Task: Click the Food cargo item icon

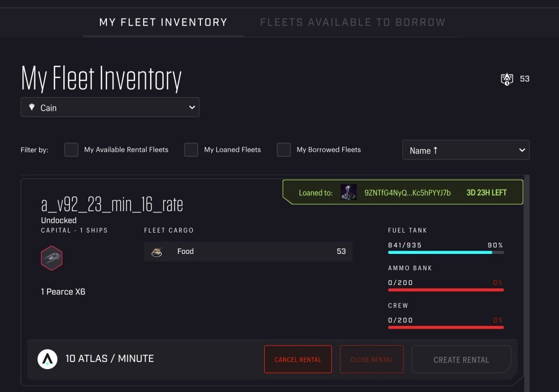Action: point(158,252)
